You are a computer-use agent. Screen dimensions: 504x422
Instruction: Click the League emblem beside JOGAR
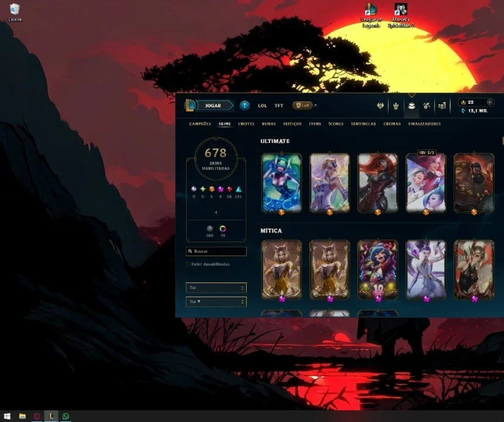pos(190,105)
